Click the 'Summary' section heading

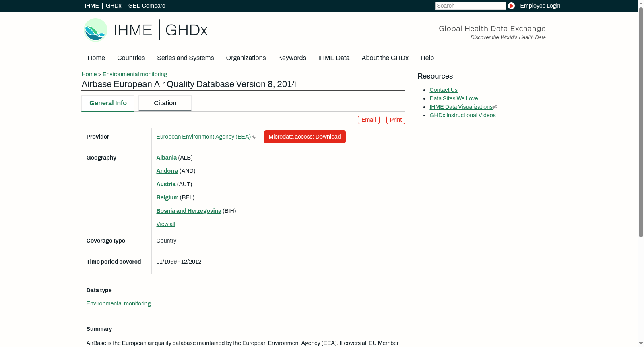99,329
